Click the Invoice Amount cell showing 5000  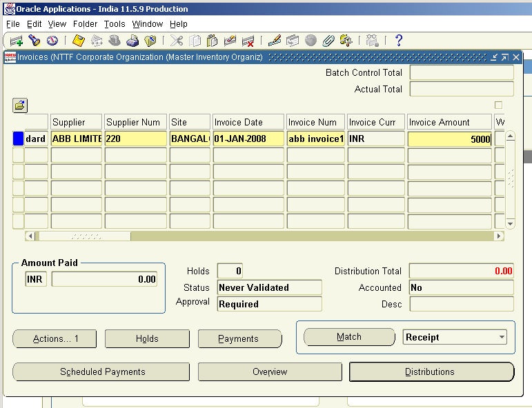(450, 139)
